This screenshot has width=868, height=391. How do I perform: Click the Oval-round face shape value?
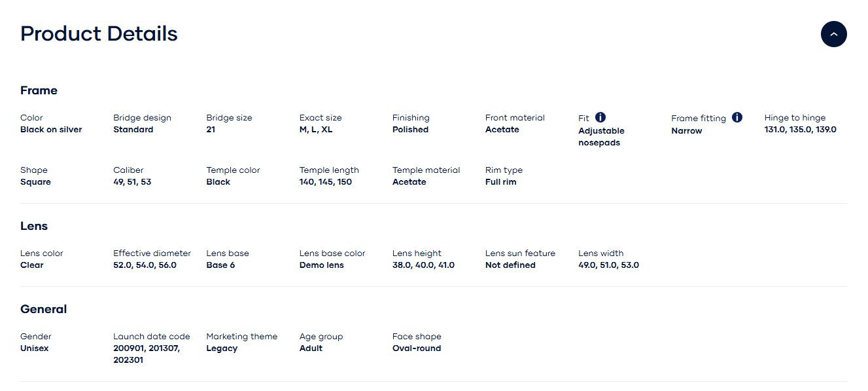click(417, 348)
